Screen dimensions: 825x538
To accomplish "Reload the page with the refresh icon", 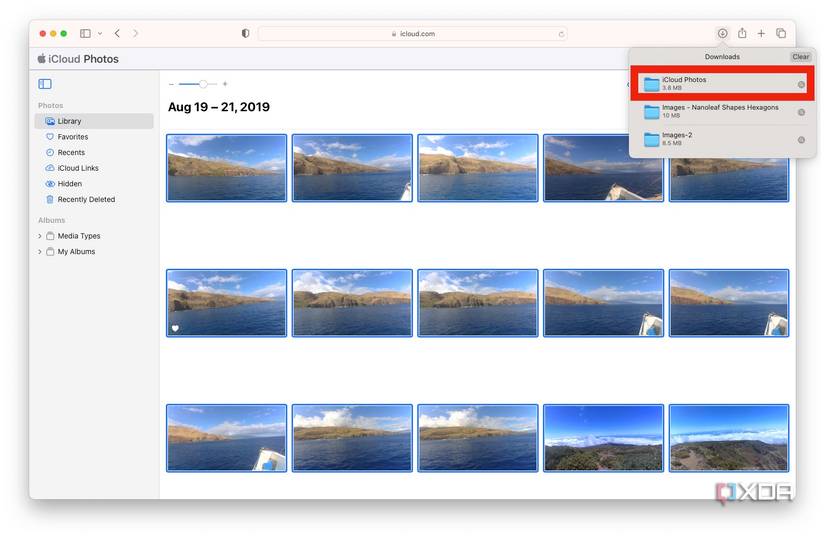I will click(x=561, y=34).
